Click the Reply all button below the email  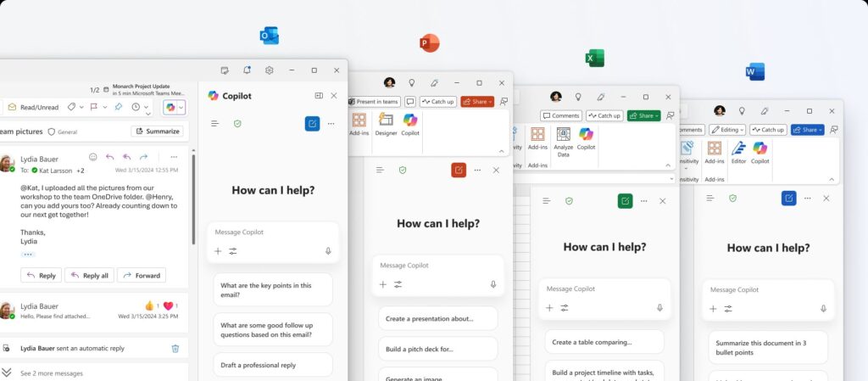point(88,275)
